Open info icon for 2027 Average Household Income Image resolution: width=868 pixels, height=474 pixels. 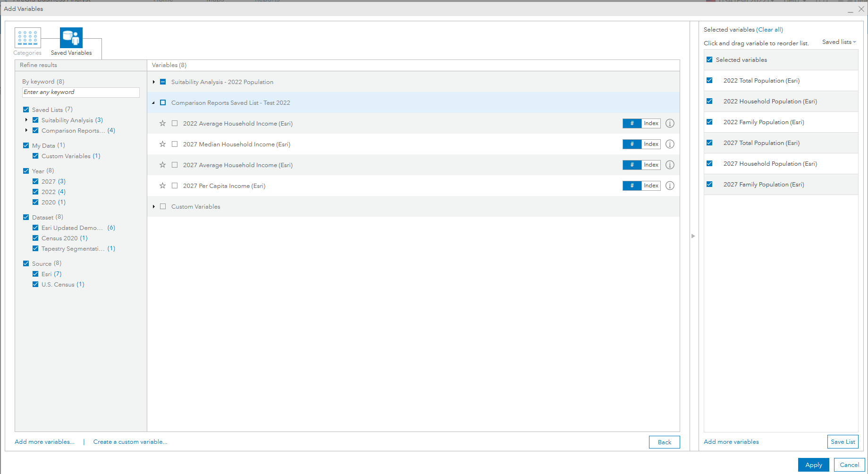point(670,165)
